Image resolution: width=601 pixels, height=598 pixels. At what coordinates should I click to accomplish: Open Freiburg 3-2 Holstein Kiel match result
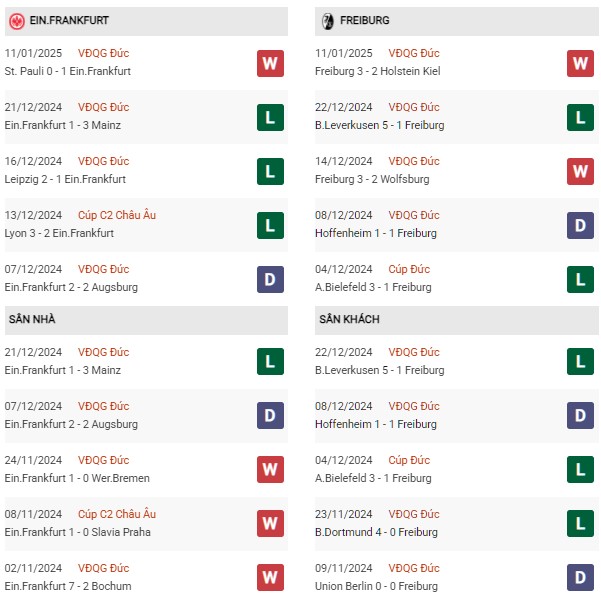coord(378,71)
